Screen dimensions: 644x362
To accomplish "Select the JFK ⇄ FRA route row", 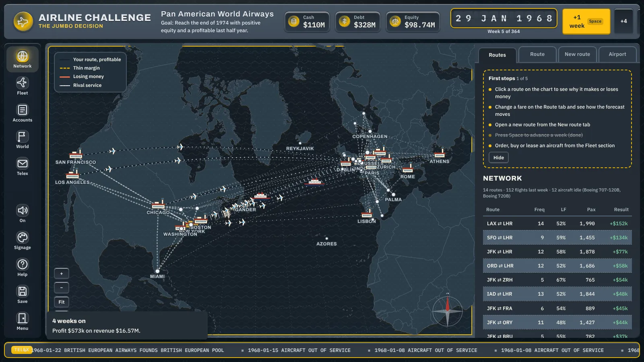I will pyautogui.click(x=557, y=309).
